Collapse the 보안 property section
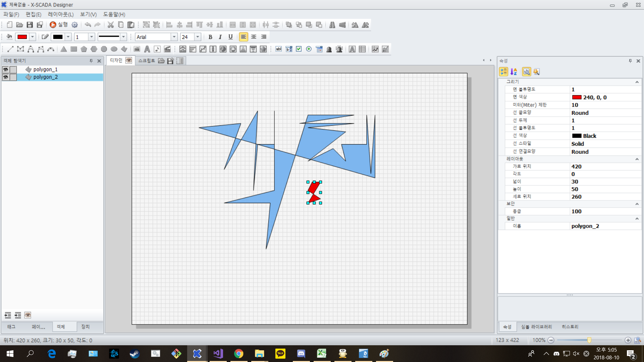644x362 pixels. [637, 204]
